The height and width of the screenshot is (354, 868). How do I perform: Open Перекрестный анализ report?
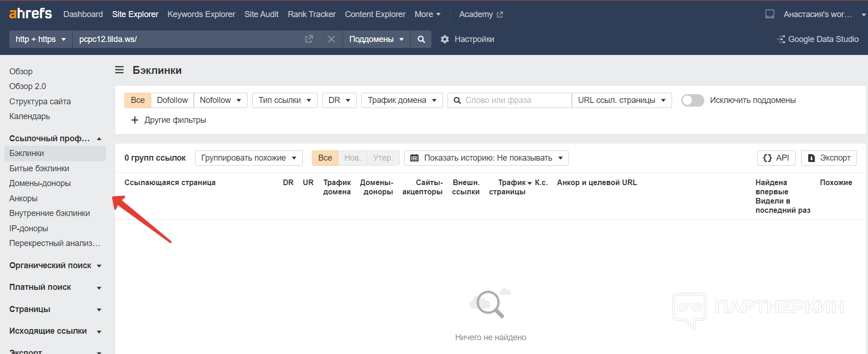coord(55,243)
